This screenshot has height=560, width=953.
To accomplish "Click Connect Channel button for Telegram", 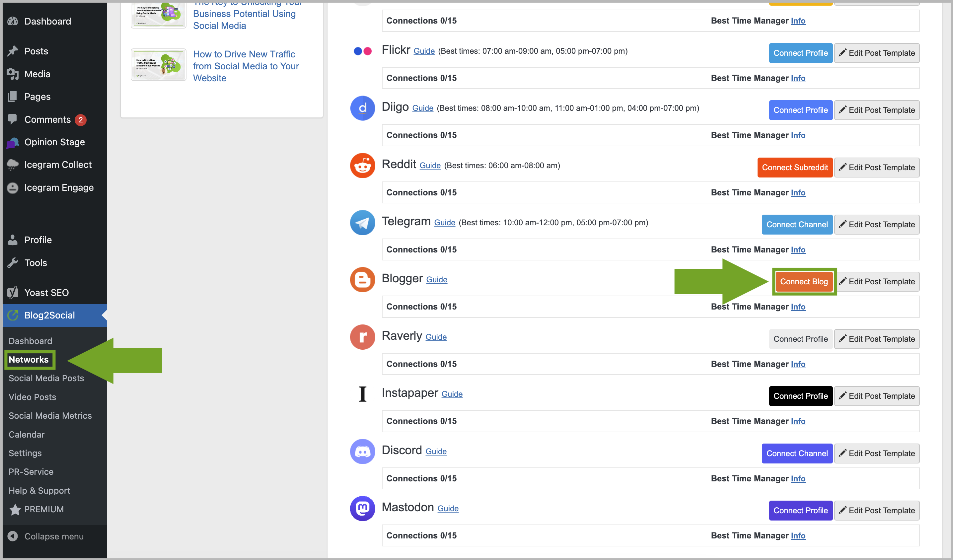I will pyautogui.click(x=797, y=225).
